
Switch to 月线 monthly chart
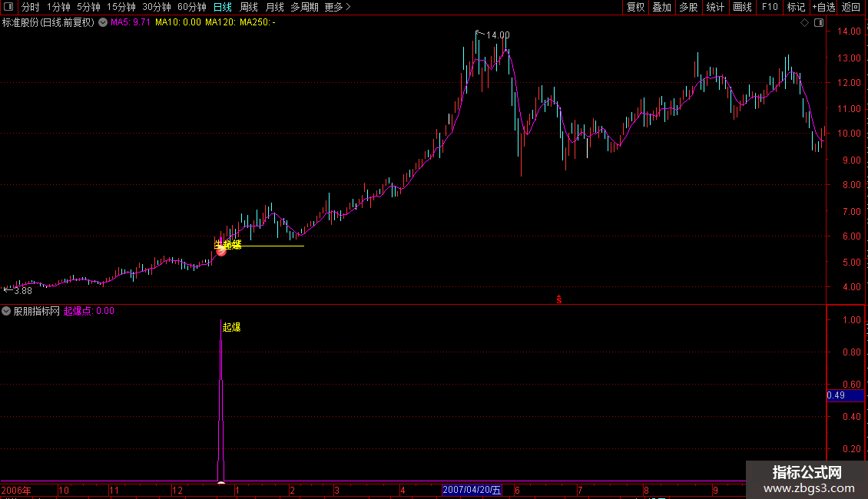click(x=274, y=7)
